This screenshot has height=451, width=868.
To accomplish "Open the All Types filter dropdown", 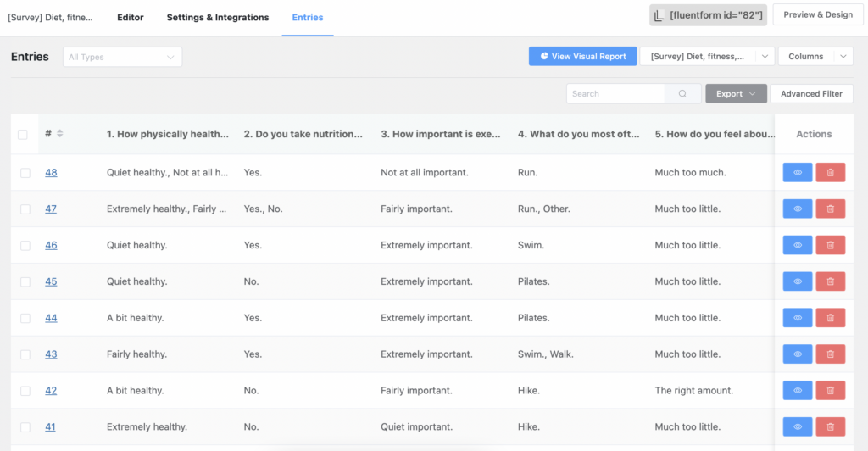I will 122,58.
